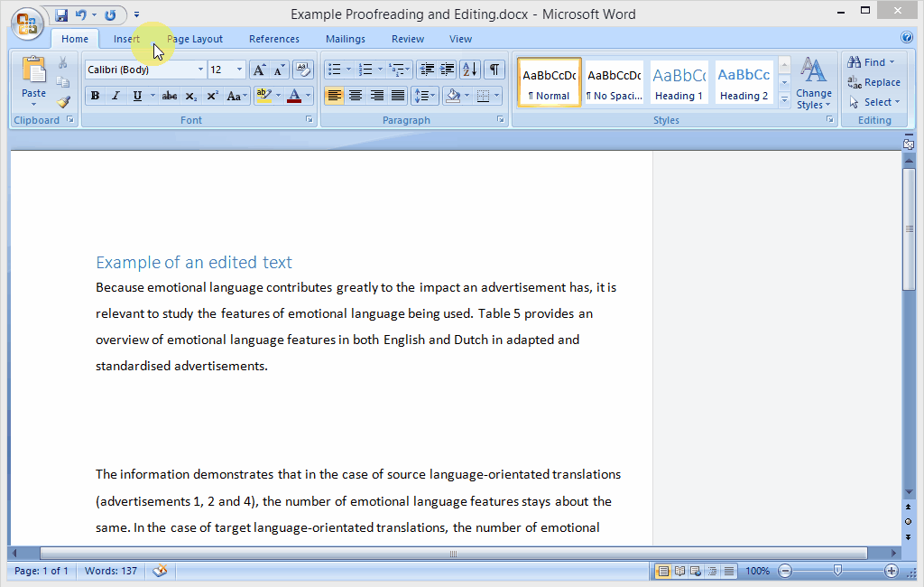924x587 pixels.
Task: Open the font name dropdown
Action: (x=200, y=70)
